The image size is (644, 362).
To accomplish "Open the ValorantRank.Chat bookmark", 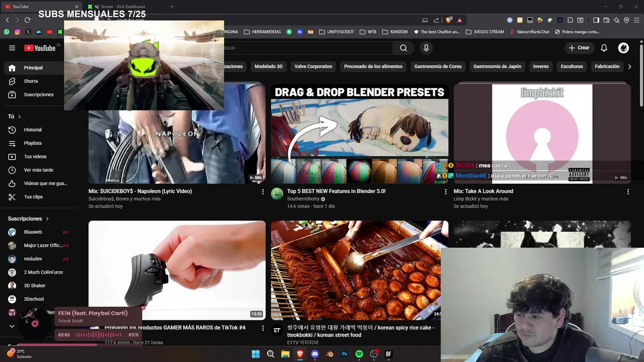I will [530, 32].
